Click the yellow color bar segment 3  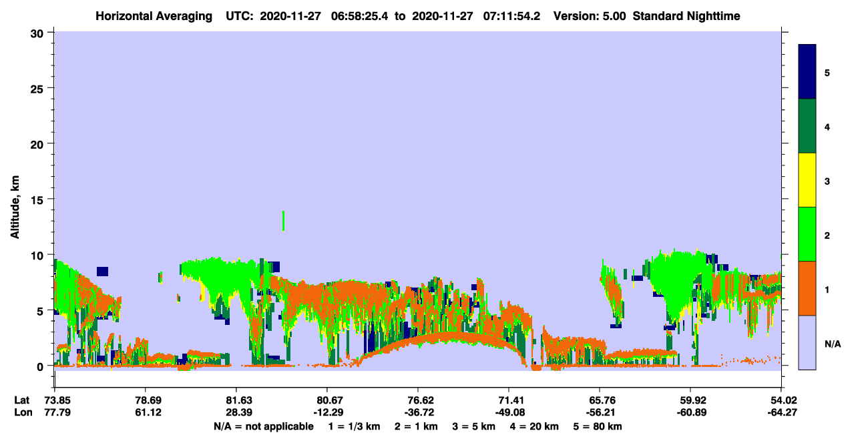coord(807,180)
